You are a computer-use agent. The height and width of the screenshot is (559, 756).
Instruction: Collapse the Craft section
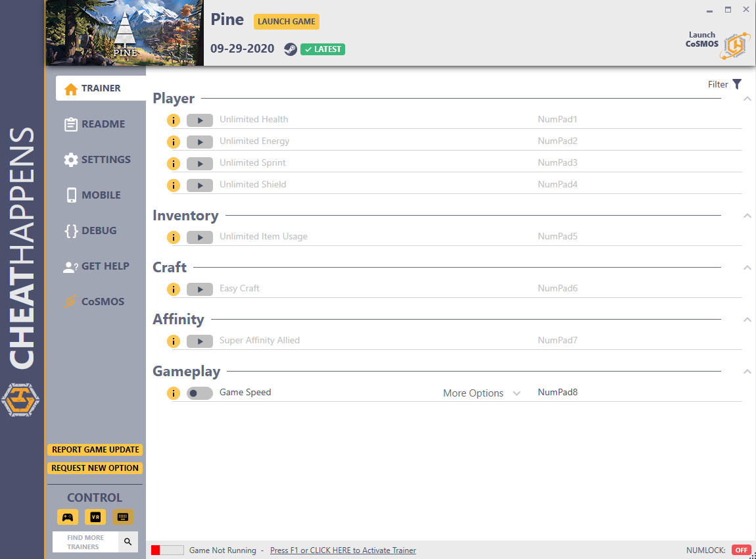[747, 268]
